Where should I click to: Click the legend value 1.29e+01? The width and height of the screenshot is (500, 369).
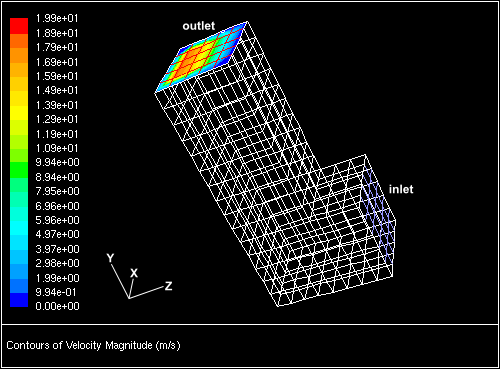(x=57, y=119)
